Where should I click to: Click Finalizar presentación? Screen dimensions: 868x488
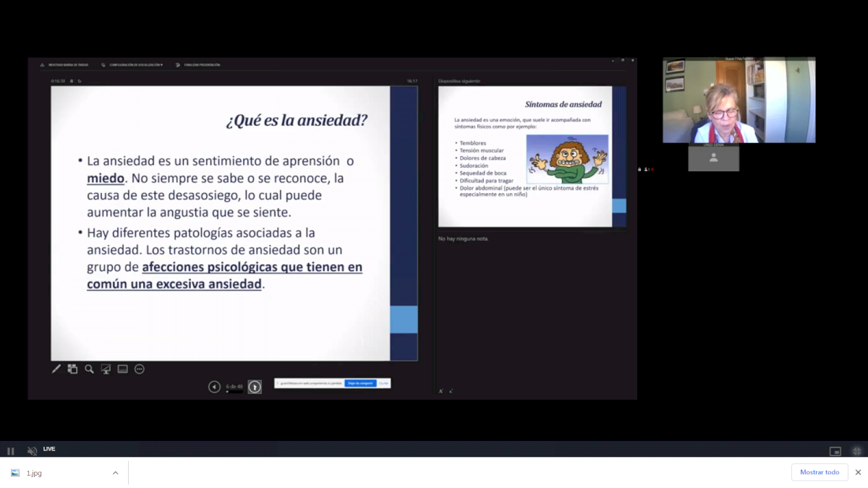(x=198, y=65)
